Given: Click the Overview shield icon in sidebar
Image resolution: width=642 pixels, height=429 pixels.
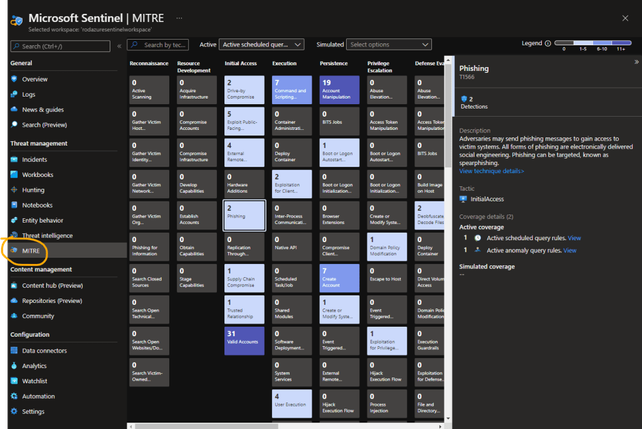Looking at the screenshot, I should 14,79.
